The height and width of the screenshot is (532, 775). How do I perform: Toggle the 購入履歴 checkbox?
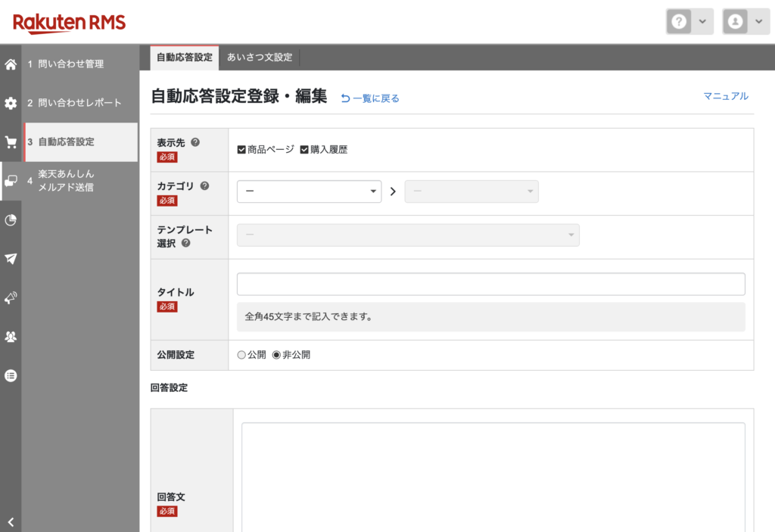point(304,150)
